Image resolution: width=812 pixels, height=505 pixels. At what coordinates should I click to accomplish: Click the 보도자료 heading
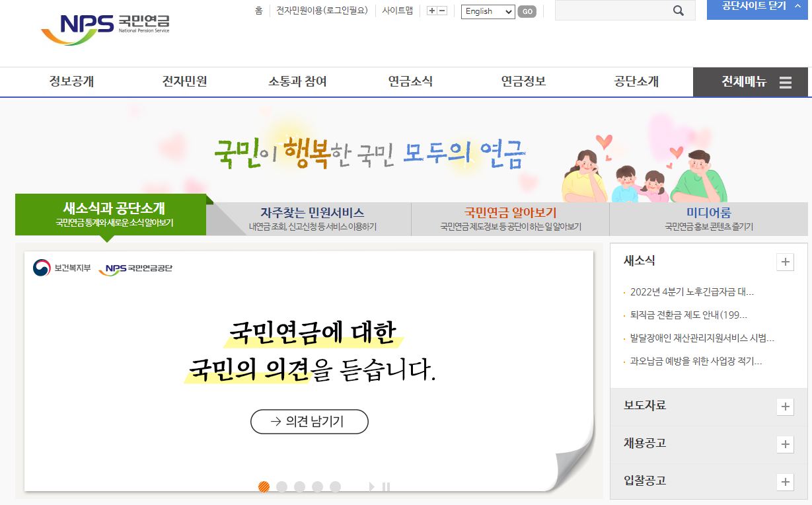point(645,405)
